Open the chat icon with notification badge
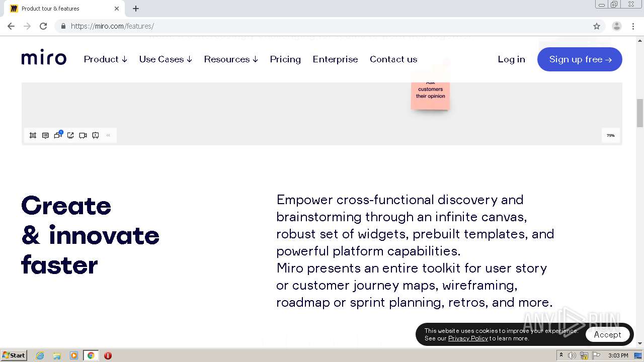644x362 pixels. point(58,135)
